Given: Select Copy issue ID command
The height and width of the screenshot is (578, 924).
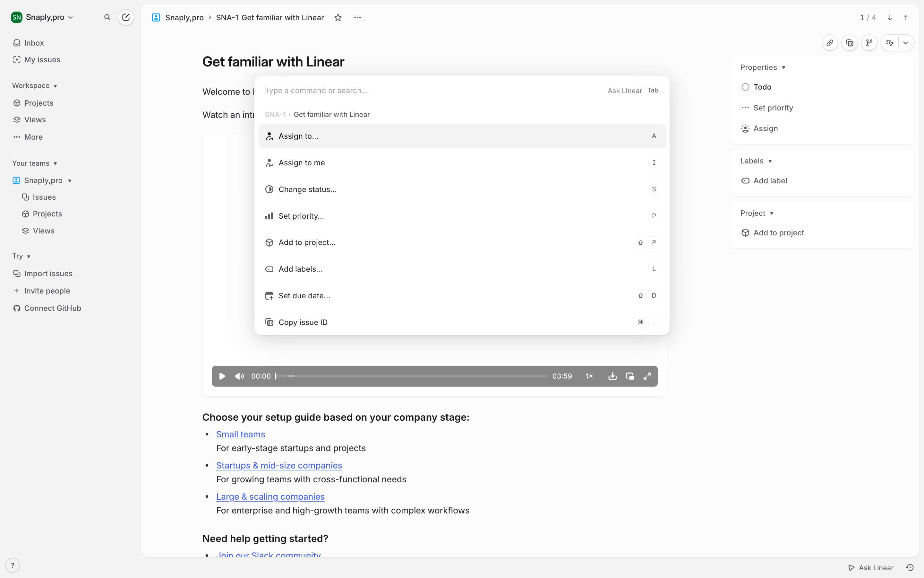Looking at the screenshot, I should (x=462, y=322).
